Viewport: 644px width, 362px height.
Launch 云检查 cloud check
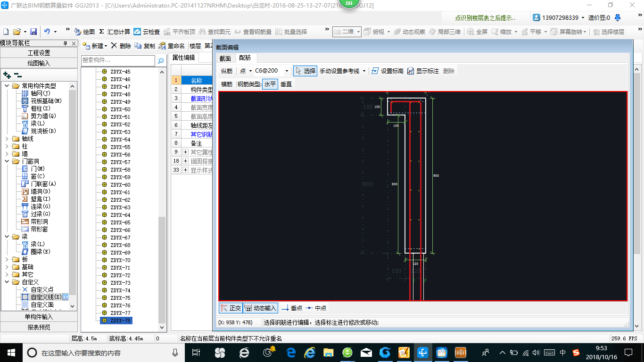pyautogui.click(x=147, y=32)
